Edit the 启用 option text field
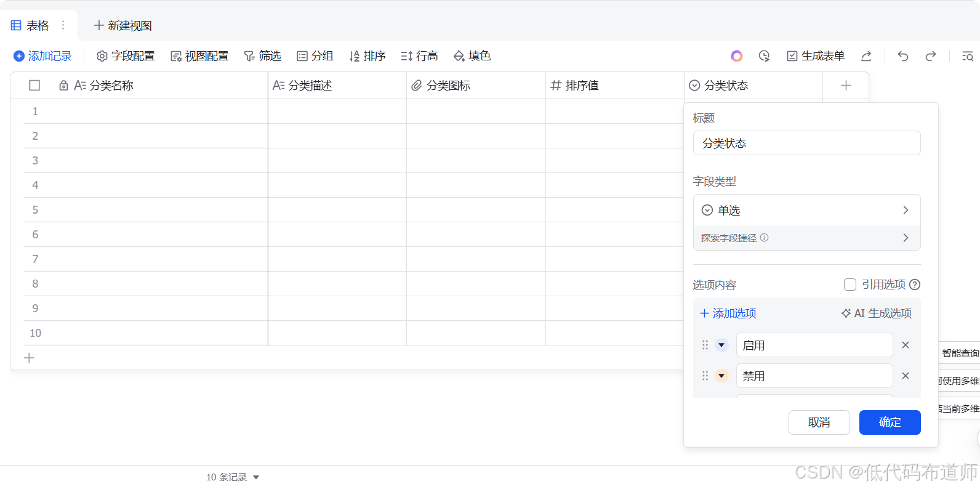This screenshot has height=489, width=980. (814, 345)
